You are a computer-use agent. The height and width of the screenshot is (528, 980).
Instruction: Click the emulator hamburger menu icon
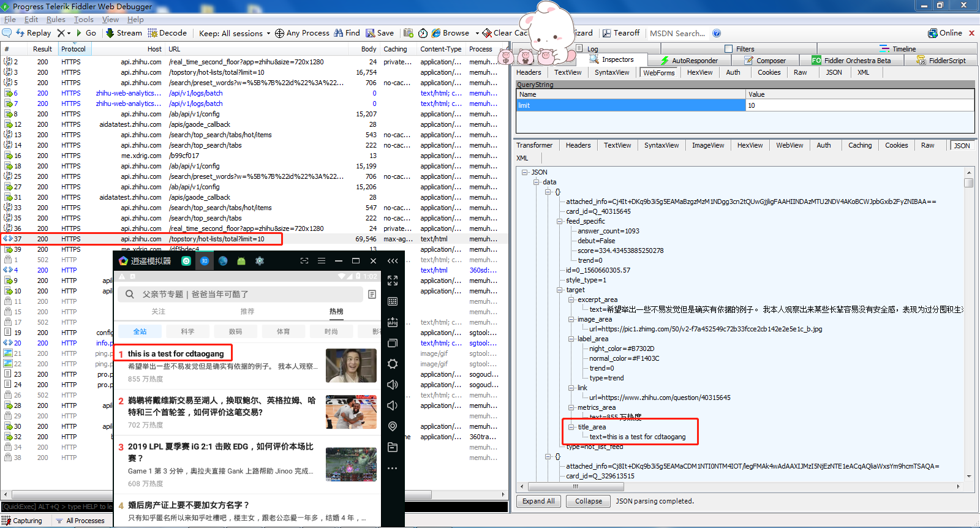[x=321, y=261]
